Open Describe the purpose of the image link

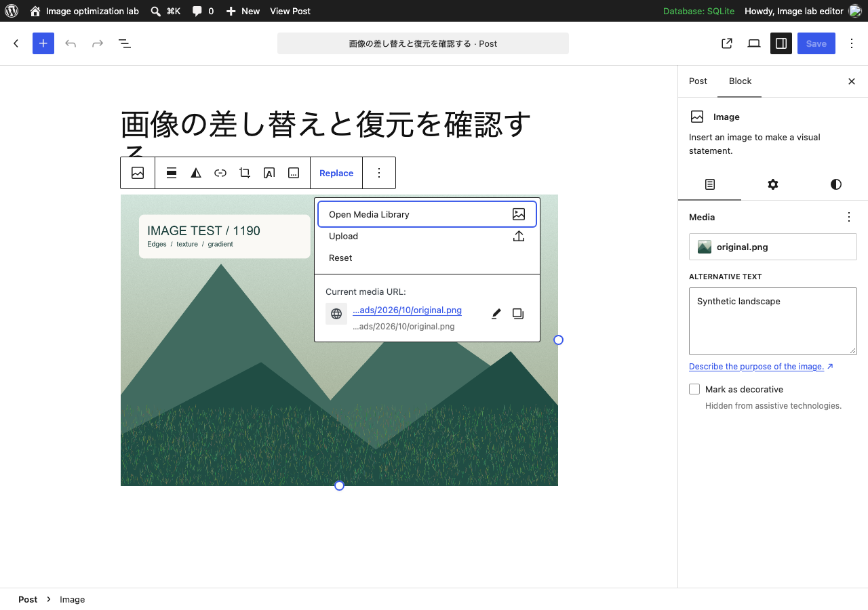coord(761,367)
